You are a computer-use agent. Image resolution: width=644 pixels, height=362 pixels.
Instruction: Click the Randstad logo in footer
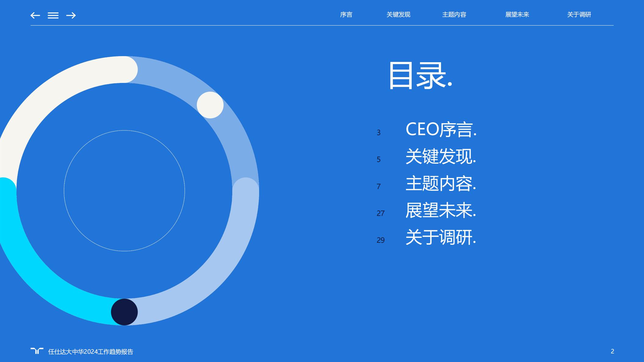37,351
